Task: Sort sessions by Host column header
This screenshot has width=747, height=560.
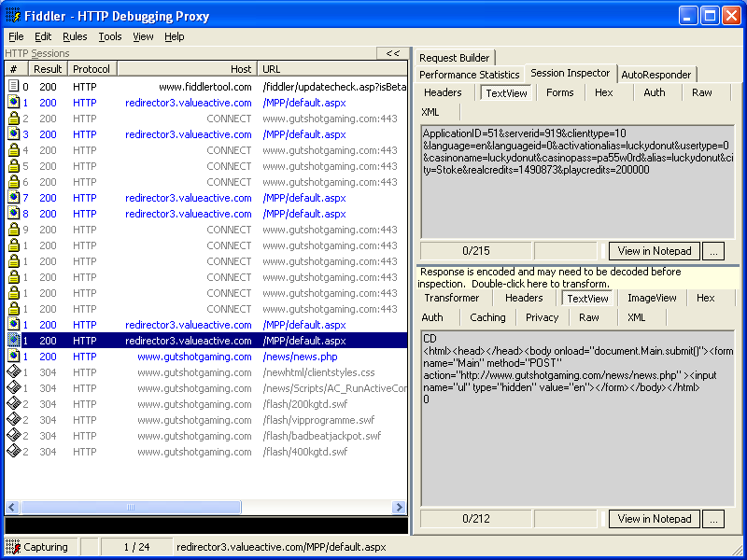Action: [188, 68]
